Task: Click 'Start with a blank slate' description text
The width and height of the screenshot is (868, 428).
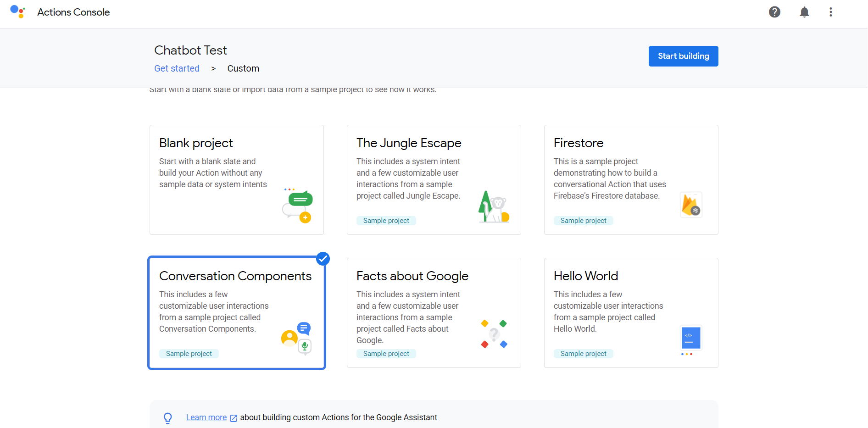Action: 213,173
